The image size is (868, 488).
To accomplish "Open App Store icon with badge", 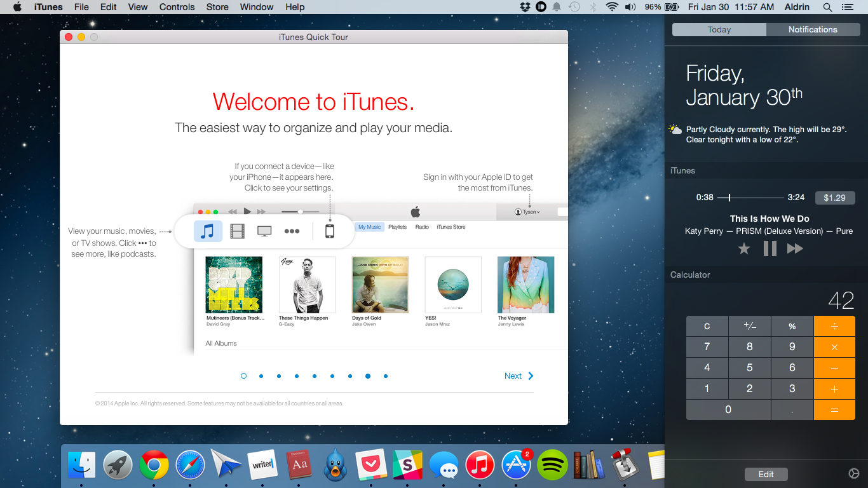I will [516, 465].
